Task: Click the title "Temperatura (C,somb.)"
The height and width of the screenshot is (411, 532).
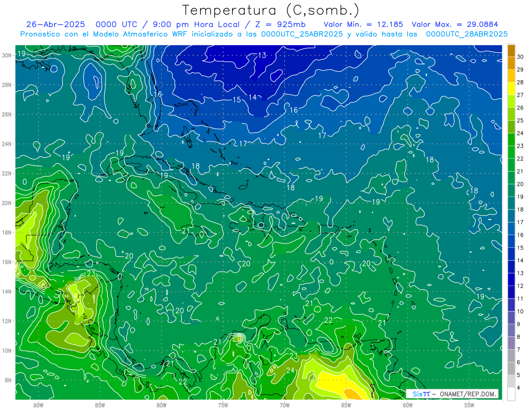Action: (271, 10)
